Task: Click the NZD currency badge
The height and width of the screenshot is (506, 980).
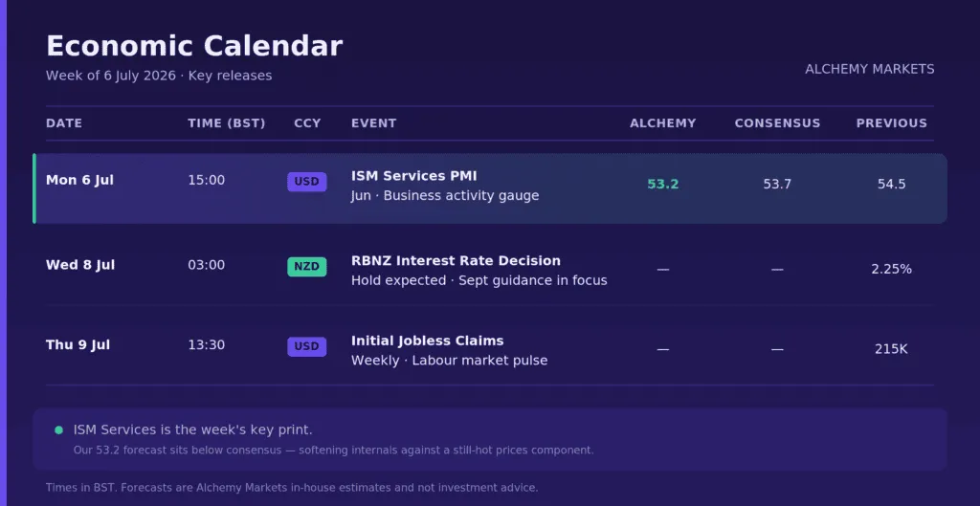Action: pyautogui.click(x=307, y=267)
